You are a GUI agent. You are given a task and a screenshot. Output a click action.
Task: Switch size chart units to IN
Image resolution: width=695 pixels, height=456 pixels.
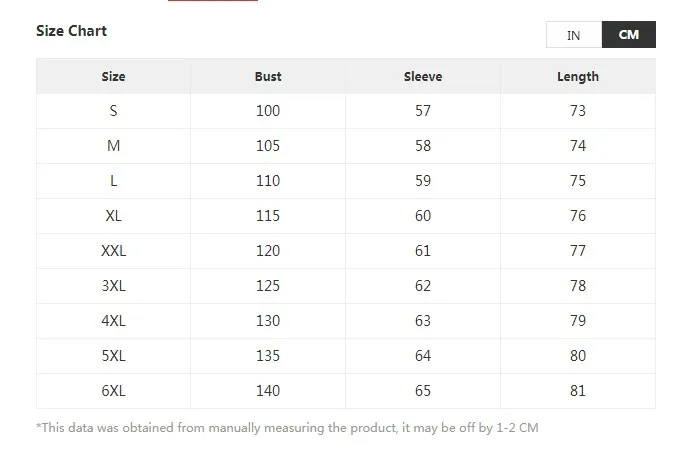[x=573, y=35]
